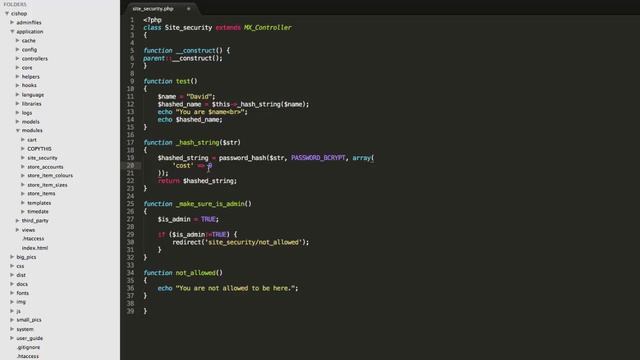
Task: Open the store_accounts module folder
Action: click(45, 167)
